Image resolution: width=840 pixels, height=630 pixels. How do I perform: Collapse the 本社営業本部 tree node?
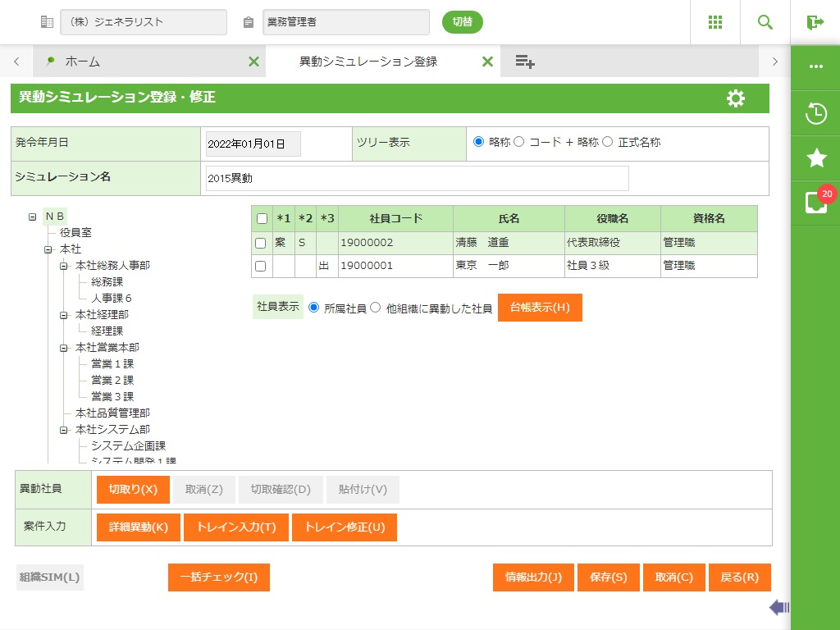pos(63,348)
